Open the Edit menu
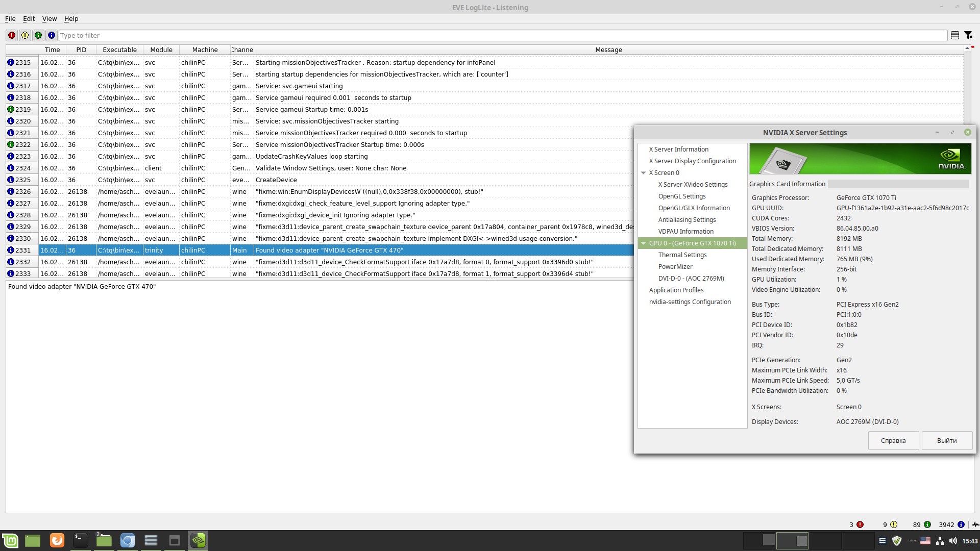This screenshot has width=980, height=551. click(29, 19)
